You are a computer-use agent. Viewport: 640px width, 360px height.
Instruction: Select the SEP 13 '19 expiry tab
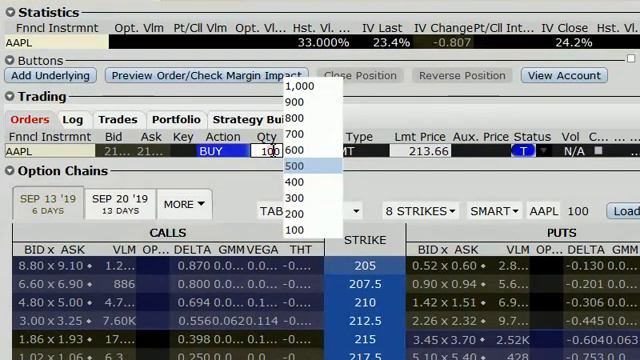[x=48, y=204]
